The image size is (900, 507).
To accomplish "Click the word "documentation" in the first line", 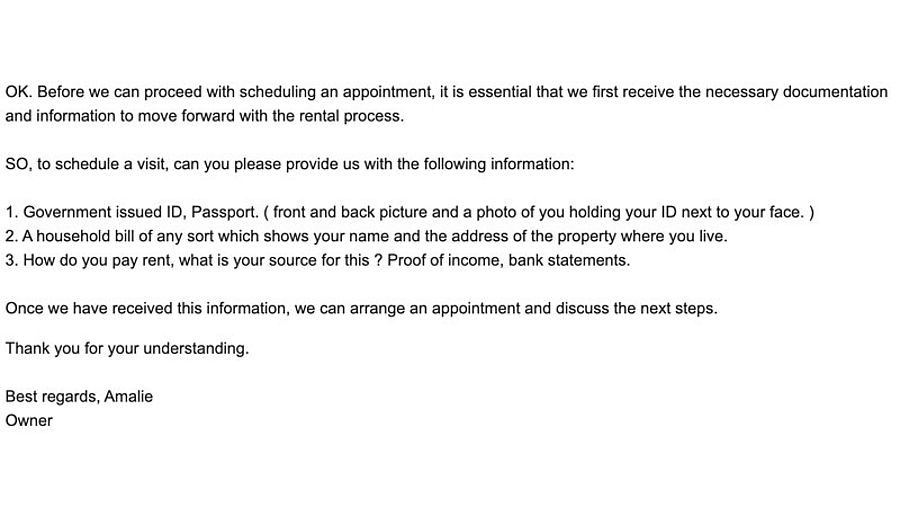I will [835, 92].
